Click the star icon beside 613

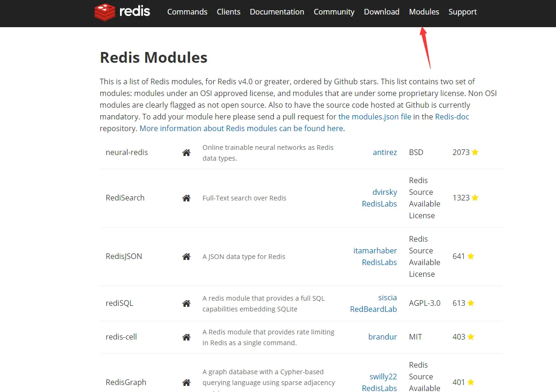pos(471,303)
